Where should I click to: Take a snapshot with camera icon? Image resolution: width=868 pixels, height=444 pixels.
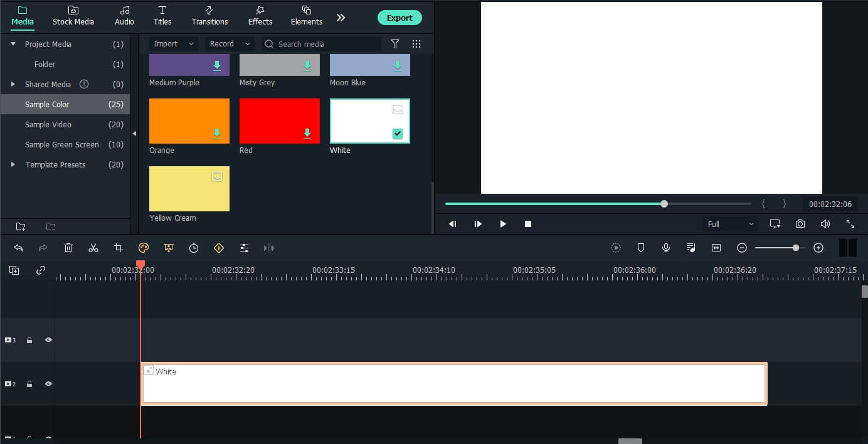tap(800, 224)
